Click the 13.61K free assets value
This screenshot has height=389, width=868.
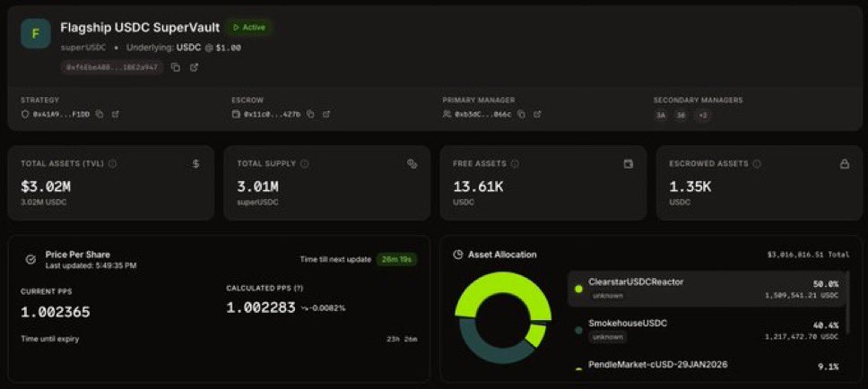point(478,187)
